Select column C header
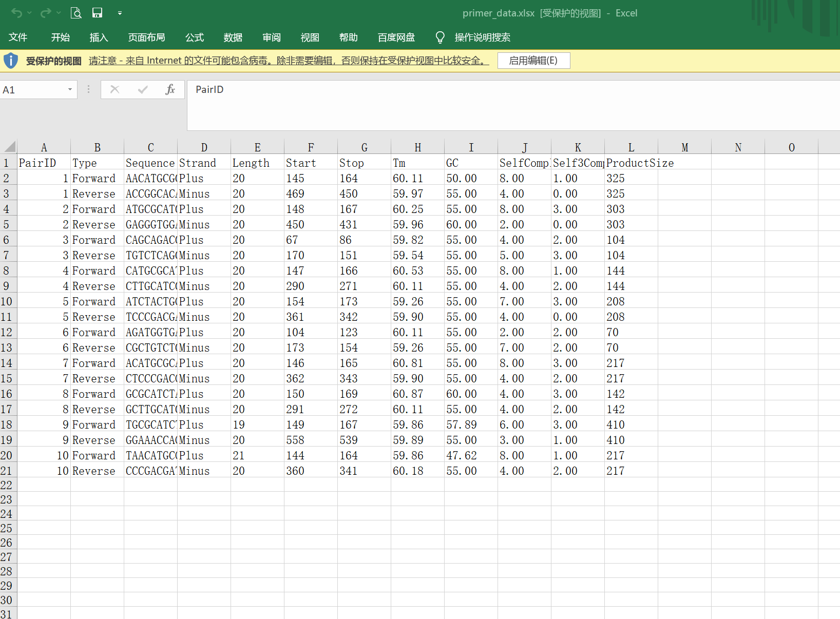Screen dimensions: 840x619 (x=151, y=147)
